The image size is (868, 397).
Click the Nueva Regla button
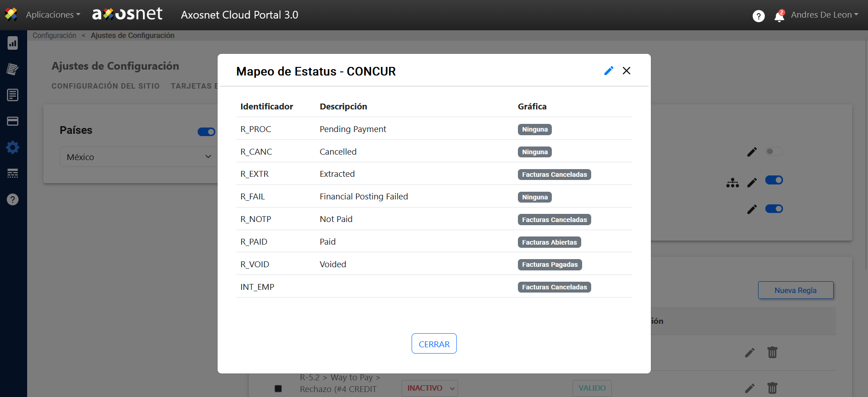click(x=795, y=290)
